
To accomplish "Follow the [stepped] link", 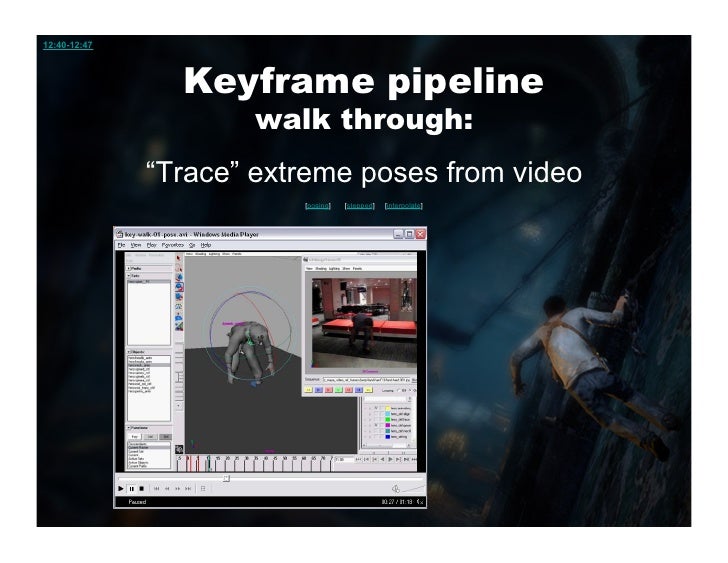I will (360, 205).
